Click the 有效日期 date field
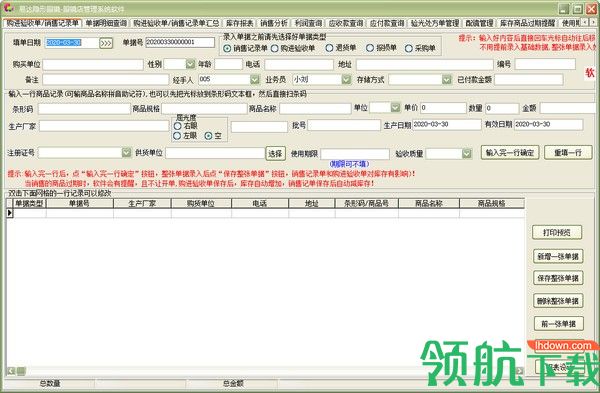600x393 pixels. click(x=548, y=124)
